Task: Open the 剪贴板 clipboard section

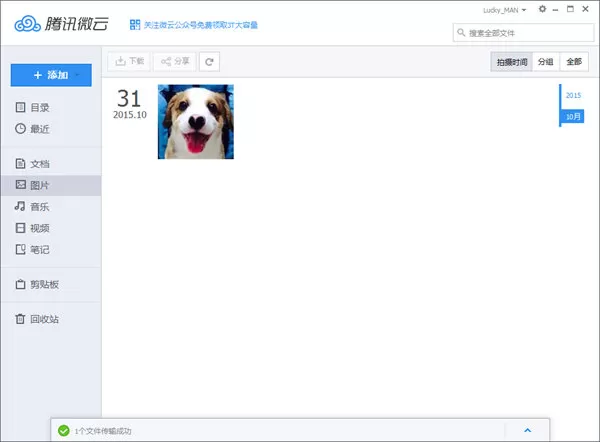Action: click(x=37, y=285)
